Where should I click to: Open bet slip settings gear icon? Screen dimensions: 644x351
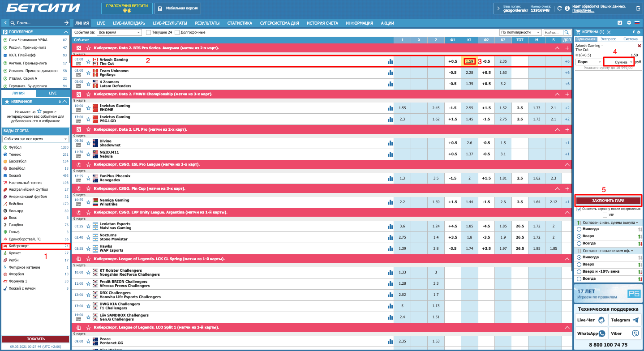[x=639, y=32]
